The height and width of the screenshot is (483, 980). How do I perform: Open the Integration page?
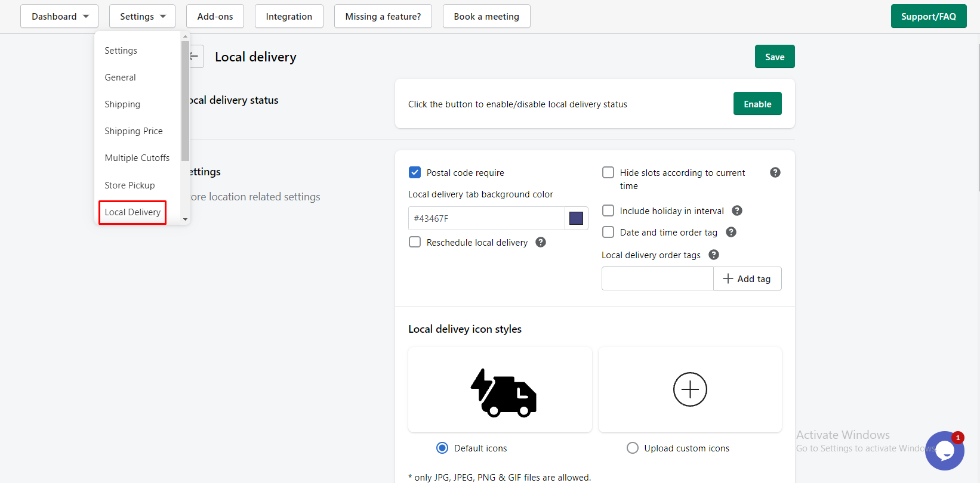pyautogui.click(x=289, y=16)
